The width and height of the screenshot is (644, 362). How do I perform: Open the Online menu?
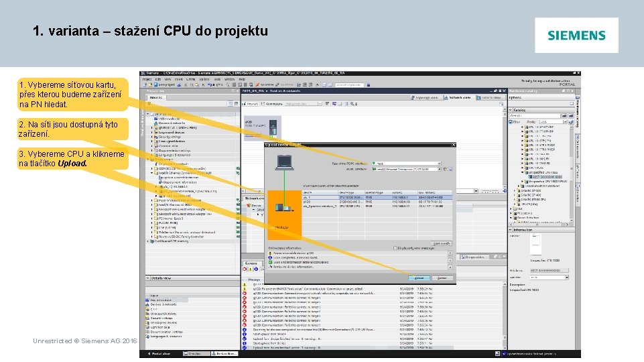[190, 79]
